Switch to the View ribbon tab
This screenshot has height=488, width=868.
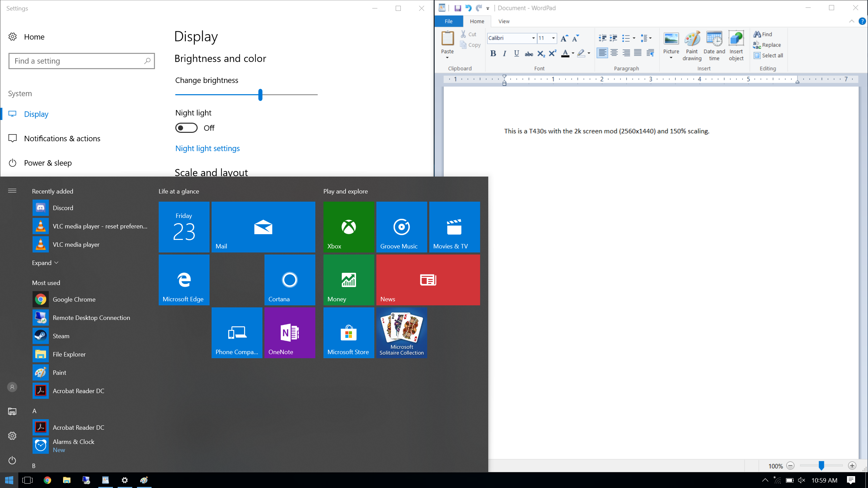click(x=504, y=21)
